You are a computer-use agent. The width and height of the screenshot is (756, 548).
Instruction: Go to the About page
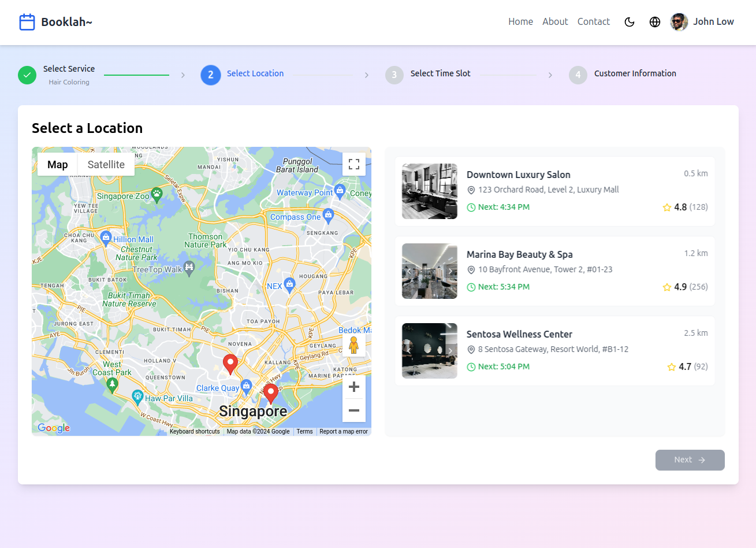point(555,21)
